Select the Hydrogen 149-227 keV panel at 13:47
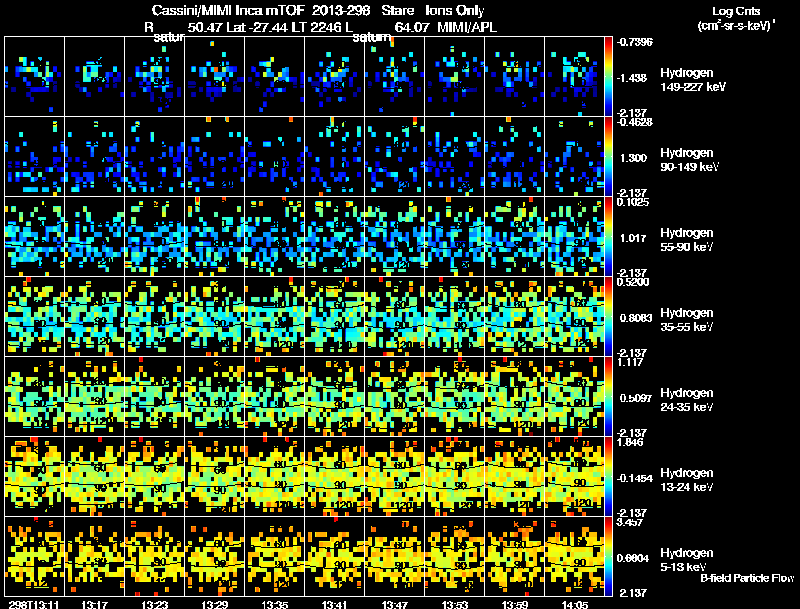 395,77
